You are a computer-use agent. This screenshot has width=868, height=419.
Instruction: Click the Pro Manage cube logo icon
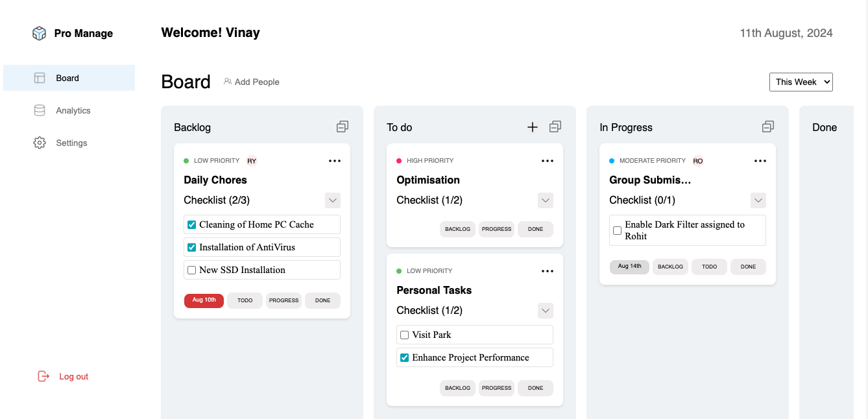click(40, 34)
